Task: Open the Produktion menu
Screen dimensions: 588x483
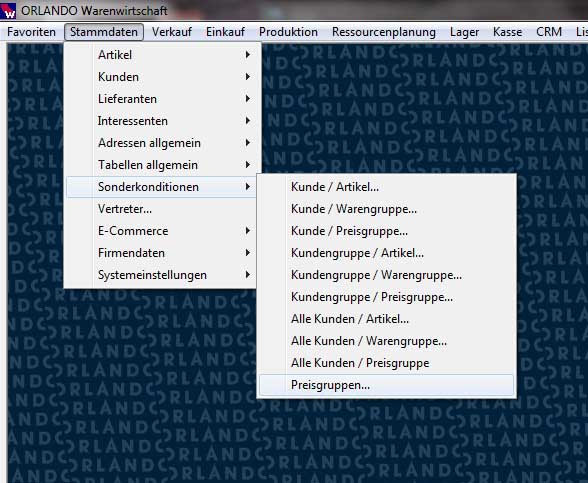Action: pyautogui.click(x=288, y=32)
